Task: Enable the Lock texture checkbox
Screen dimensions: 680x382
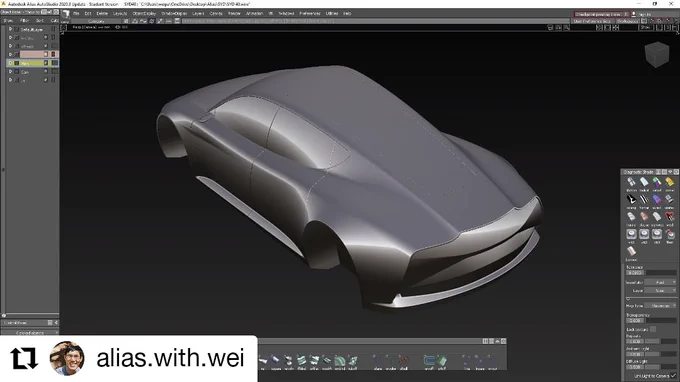Action: pyautogui.click(x=653, y=329)
